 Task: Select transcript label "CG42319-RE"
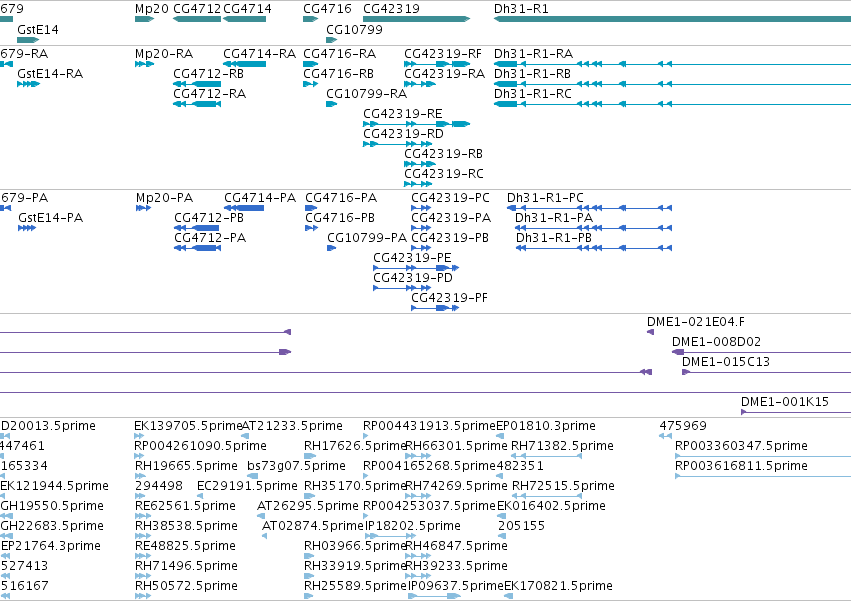(x=403, y=114)
